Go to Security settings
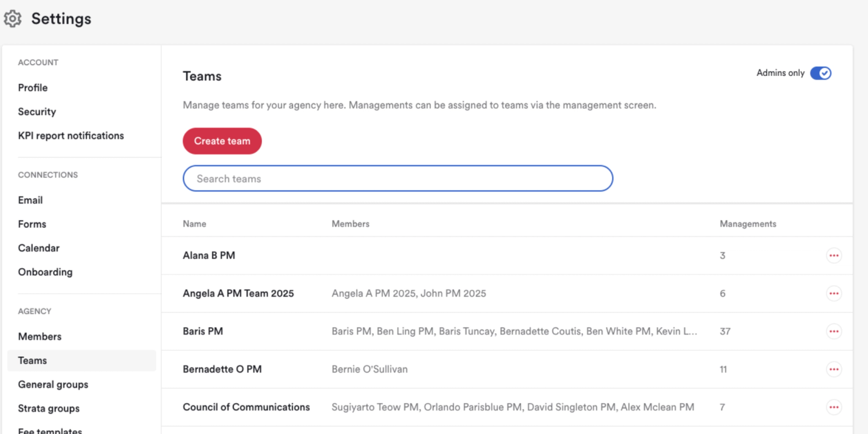The height and width of the screenshot is (434, 868). tap(37, 112)
